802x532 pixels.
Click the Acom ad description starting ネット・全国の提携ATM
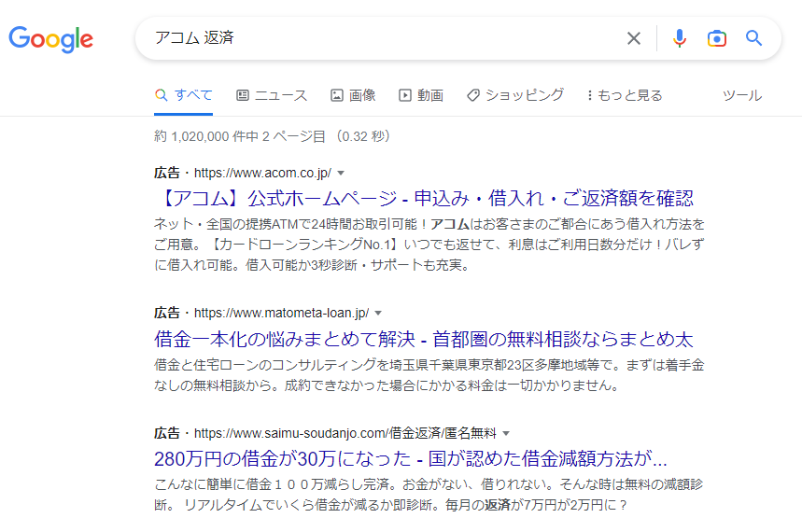point(429,245)
